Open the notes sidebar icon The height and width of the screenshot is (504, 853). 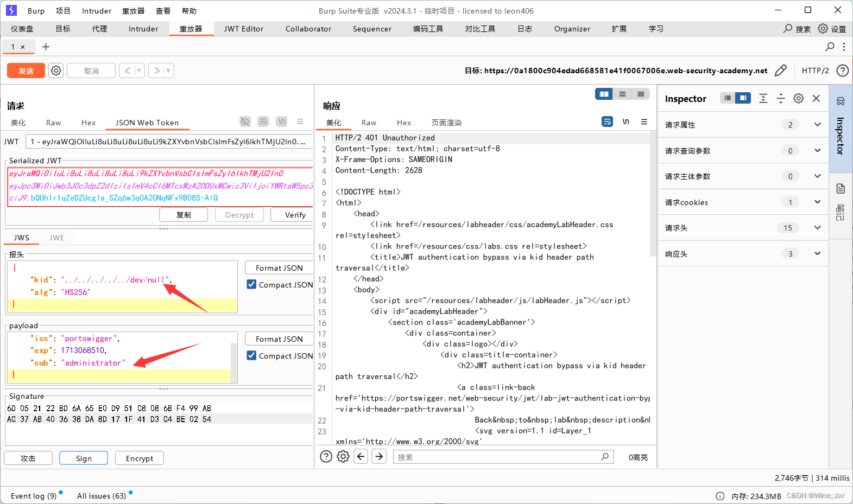click(x=841, y=189)
